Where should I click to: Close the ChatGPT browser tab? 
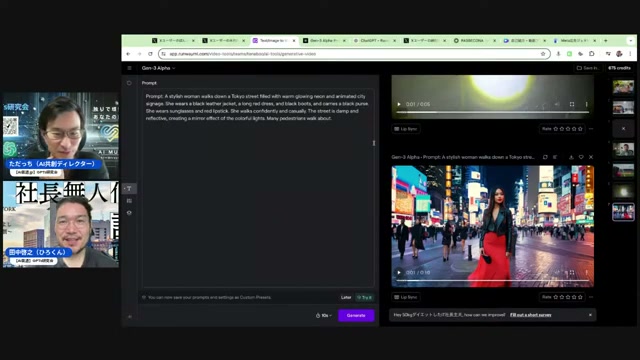pos(394,41)
